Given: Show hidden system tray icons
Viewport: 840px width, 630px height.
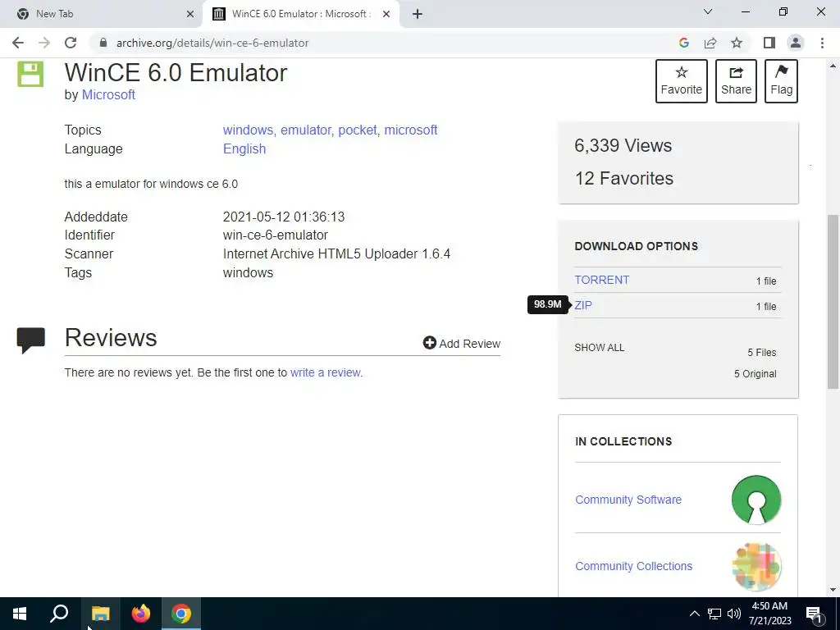Looking at the screenshot, I should pos(694,614).
